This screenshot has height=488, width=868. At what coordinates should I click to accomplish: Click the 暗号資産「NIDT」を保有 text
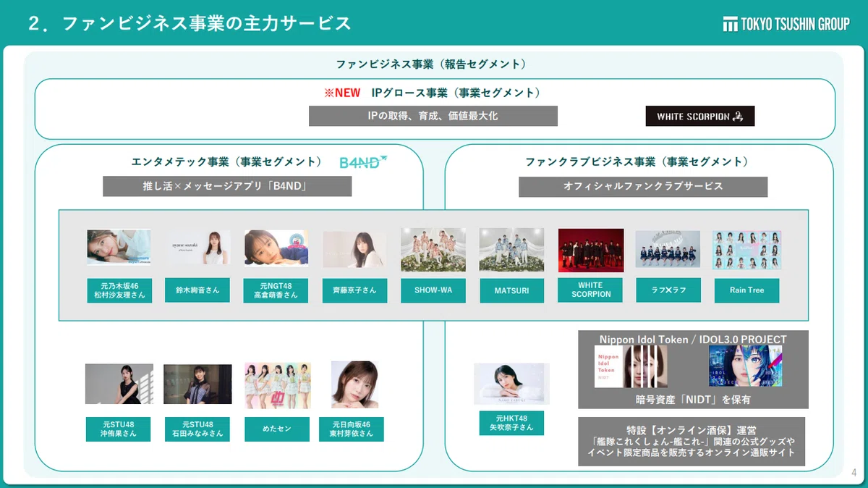point(693,399)
